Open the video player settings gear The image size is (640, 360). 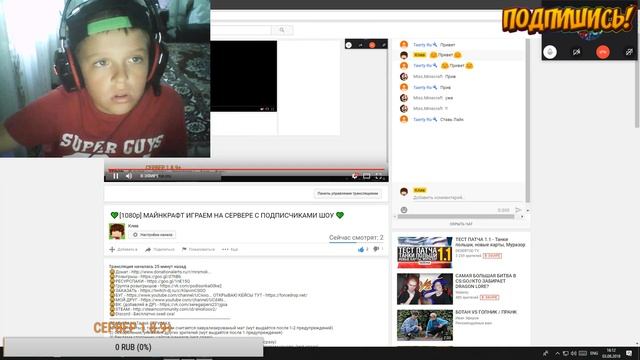(355, 176)
